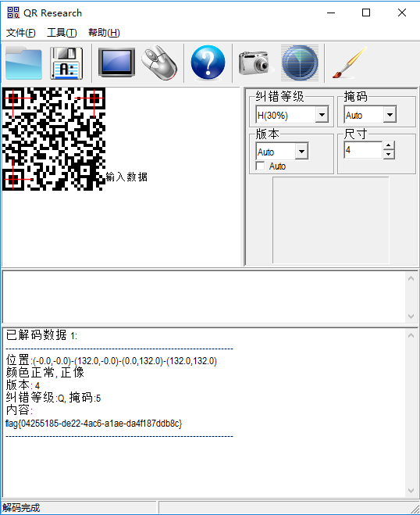
Task: Click the 位置 coordinates line
Action: click(112, 360)
